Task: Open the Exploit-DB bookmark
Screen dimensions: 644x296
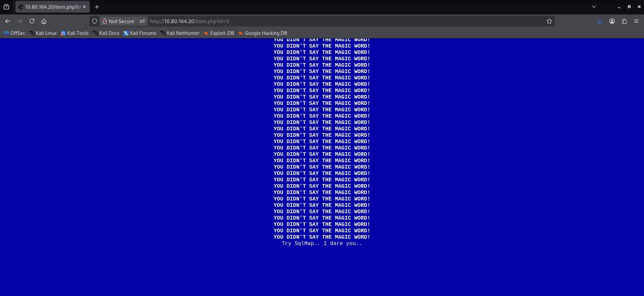Action: [x=219, y=33]
